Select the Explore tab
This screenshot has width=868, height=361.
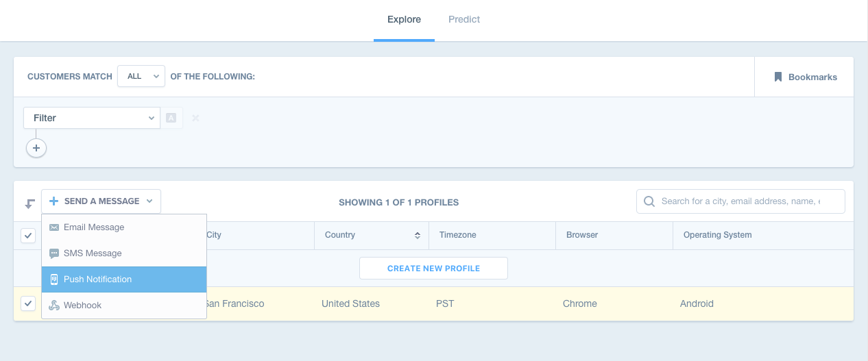(x=404, y=19)
